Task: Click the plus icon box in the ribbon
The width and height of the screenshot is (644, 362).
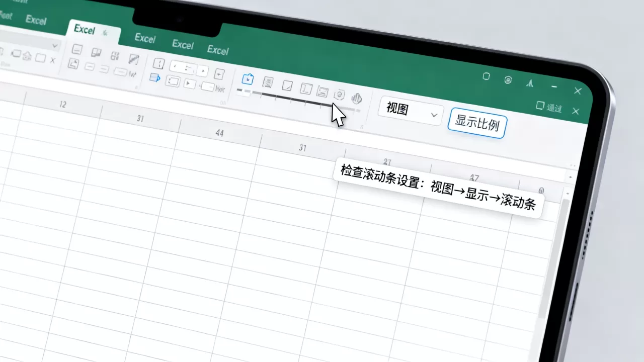Action: tap(219, 74)
